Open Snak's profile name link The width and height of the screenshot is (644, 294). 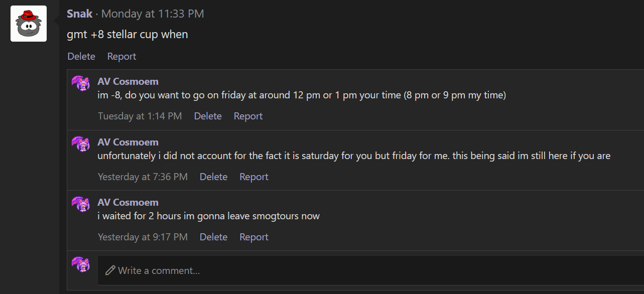80,14
